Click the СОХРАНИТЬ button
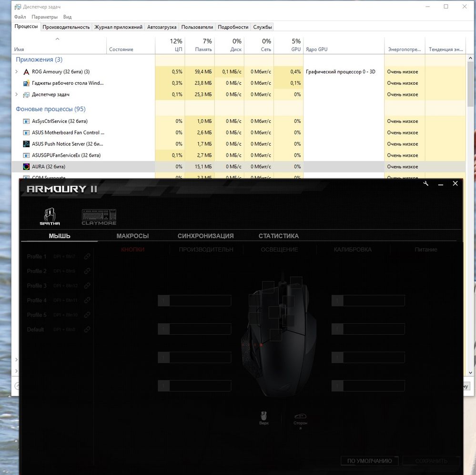This screenshot has height=475, width=476. click(x=431, y=461)
